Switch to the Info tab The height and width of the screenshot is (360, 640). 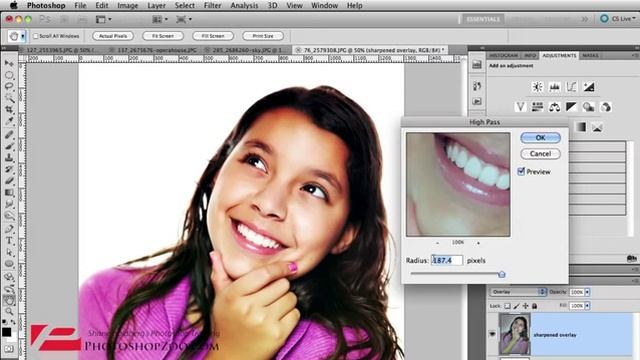click(530, 56)
